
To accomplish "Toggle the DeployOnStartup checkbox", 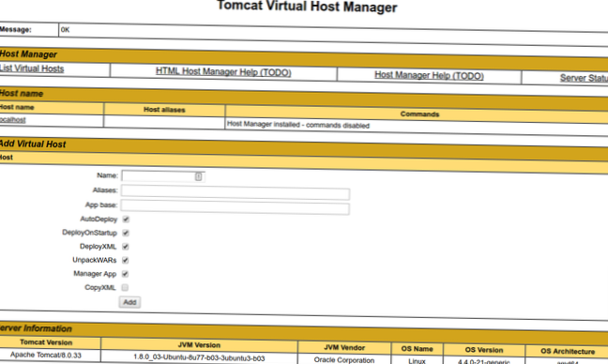I will coord(126,233).
